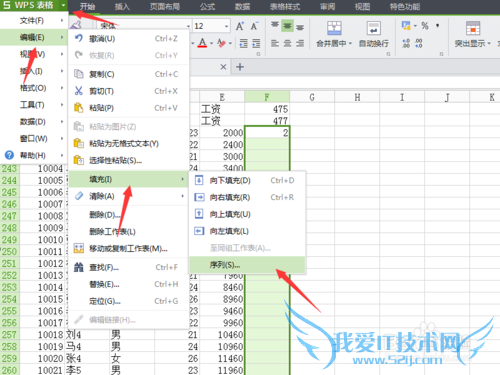The height and width of the screenshot is (375, 500).
Task: Expand the Clear submenu arrow
Action: 182,196
